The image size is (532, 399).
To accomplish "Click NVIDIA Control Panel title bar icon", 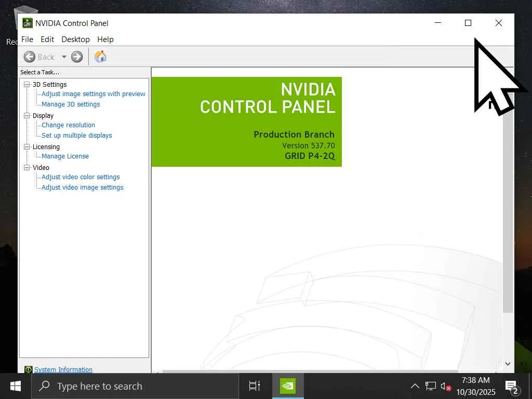I will (x=28, y=23).
